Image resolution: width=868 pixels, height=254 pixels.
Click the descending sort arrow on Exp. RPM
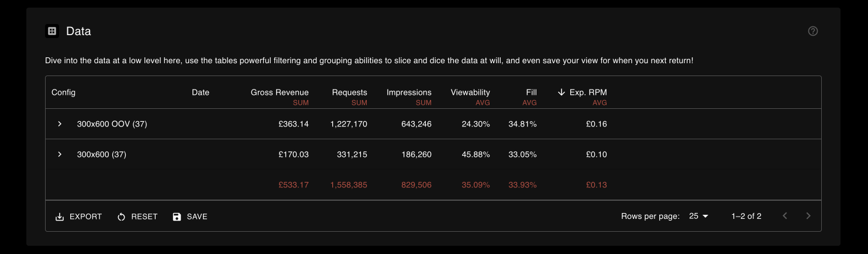point(562,92)
